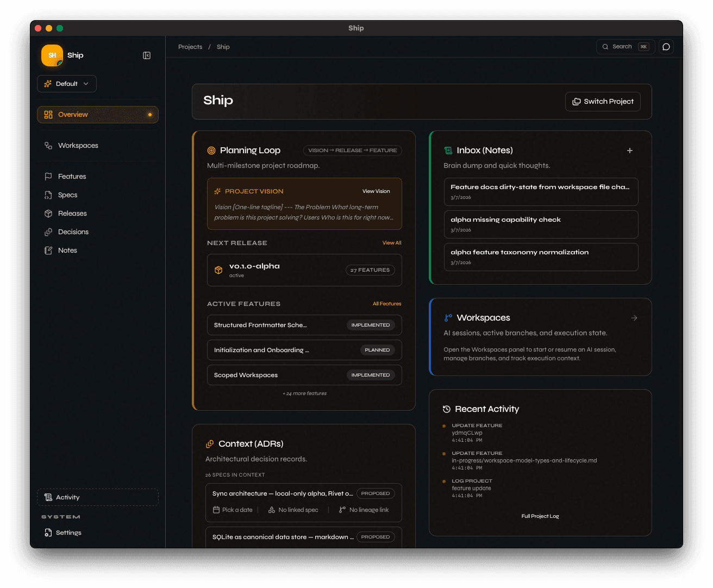Open the chat bubble icon
713x588 pixels.
pos(666,47)
